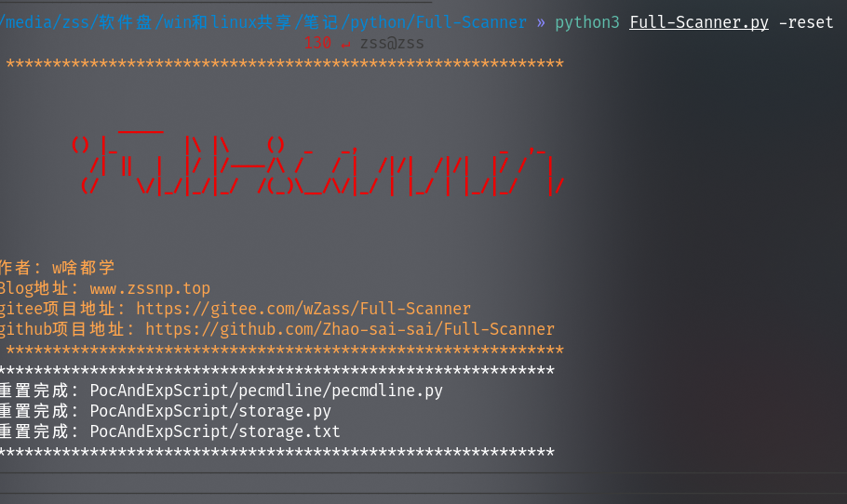The image size is (847, 504).
Task: Click the top orange asterisk divider line
Action: click(x=284, y=65)
